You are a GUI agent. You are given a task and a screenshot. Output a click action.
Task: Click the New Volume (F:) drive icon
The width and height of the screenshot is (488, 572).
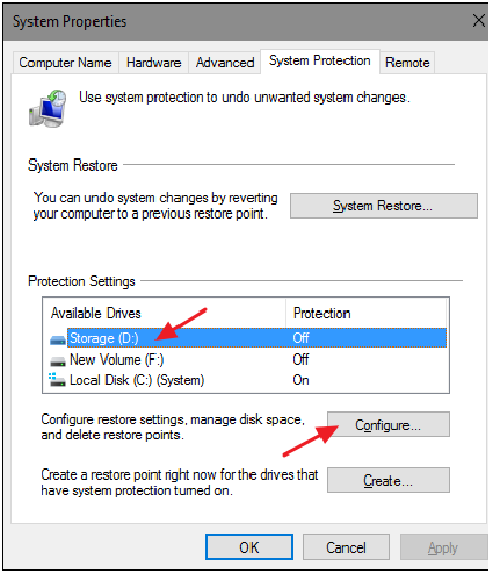click(x=58, y=361)
